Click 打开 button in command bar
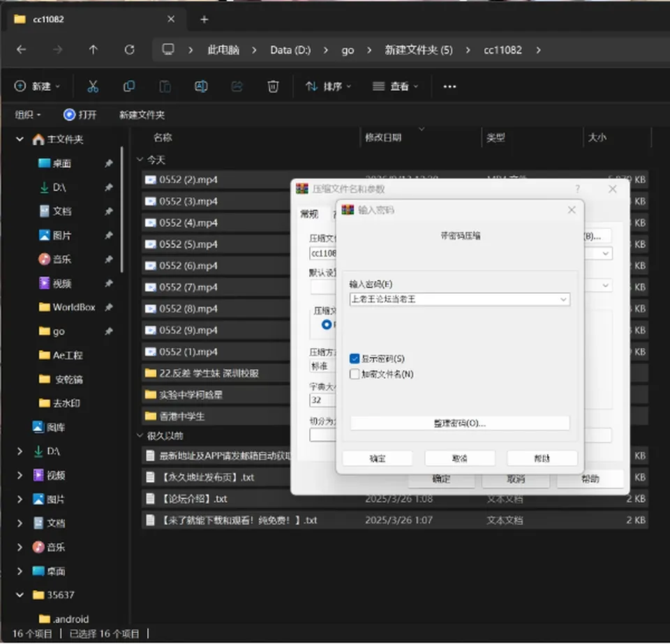This screenshot has height=644, width=670. pos(80,114)
